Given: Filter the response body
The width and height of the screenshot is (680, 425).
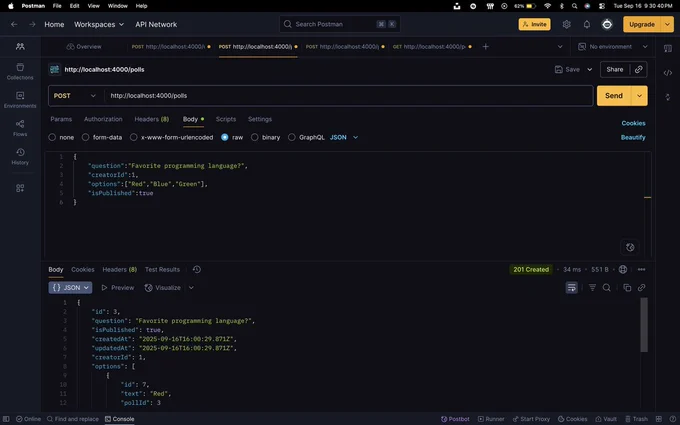Looking at the screenshot, I should (x=592, y=288).
